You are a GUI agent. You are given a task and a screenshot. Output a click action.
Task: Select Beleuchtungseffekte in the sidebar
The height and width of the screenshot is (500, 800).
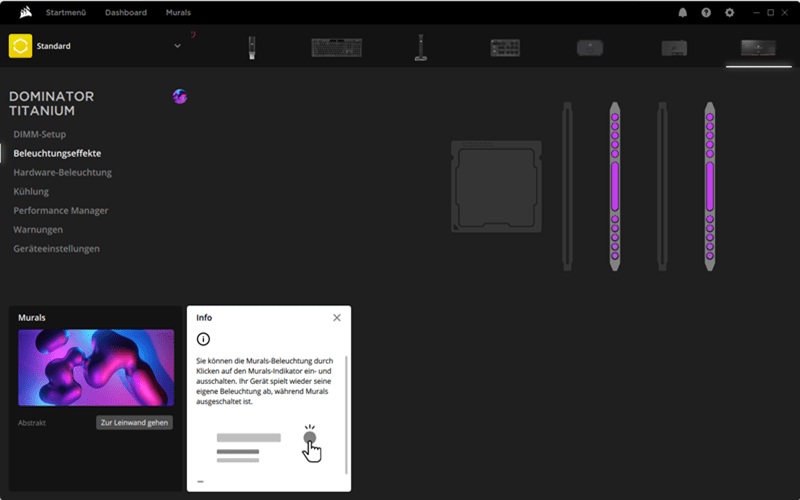pyautogui.click(x=57, y=153)
